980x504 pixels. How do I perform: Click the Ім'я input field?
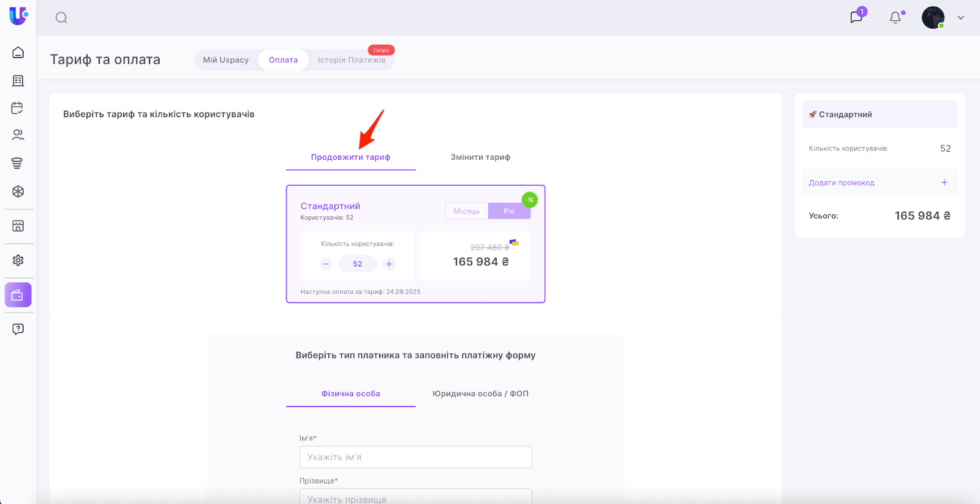click(x=416, y=457)
